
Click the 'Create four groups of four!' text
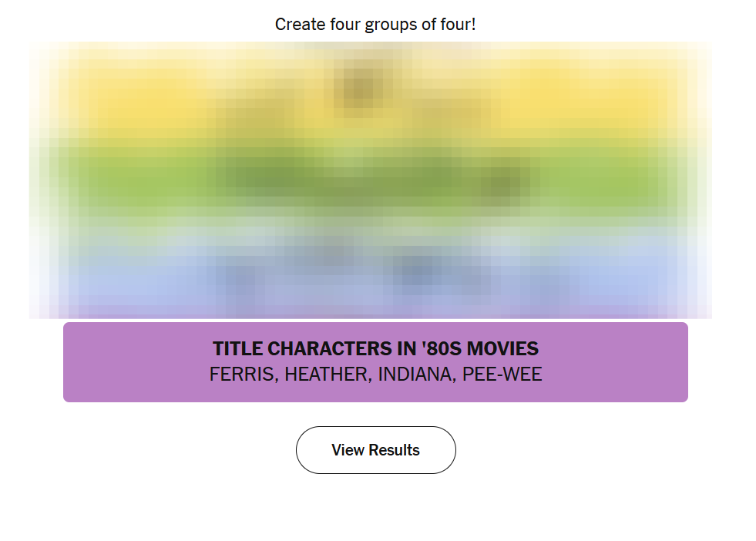pyautogui.click(x=375, y=25)
